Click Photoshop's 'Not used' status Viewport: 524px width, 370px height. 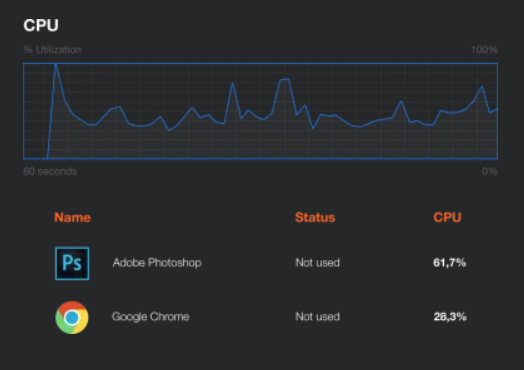[x=317, y=263]
